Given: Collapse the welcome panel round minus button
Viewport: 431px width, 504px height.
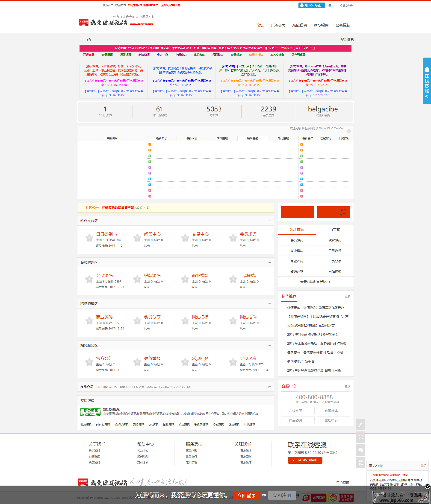Looking at the screenshot, I should pos(349,131).
